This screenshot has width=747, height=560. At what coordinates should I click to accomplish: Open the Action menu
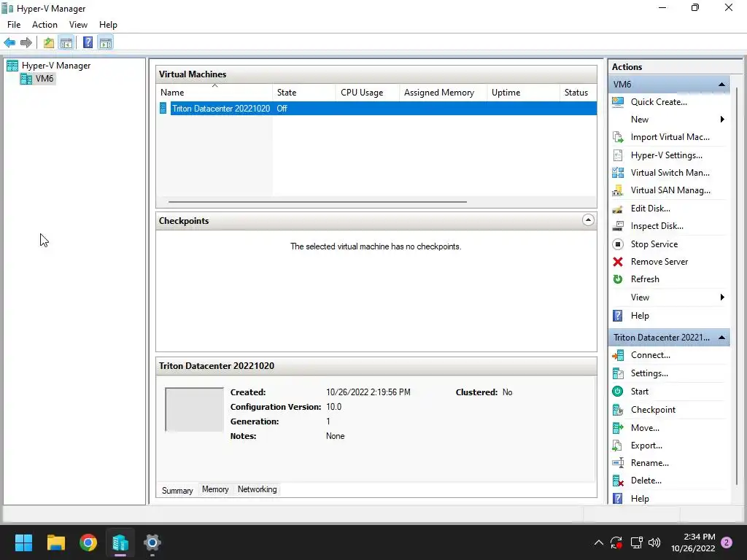pos(44,25)
